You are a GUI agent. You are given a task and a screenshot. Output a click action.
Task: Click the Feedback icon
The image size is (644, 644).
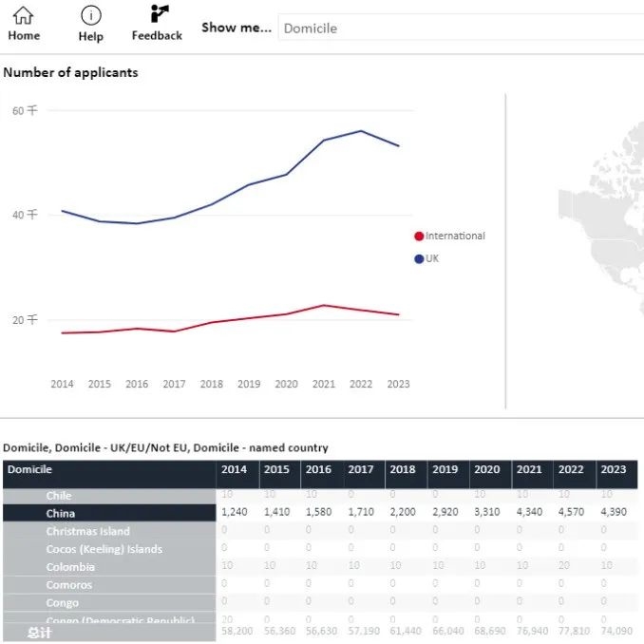158,14
